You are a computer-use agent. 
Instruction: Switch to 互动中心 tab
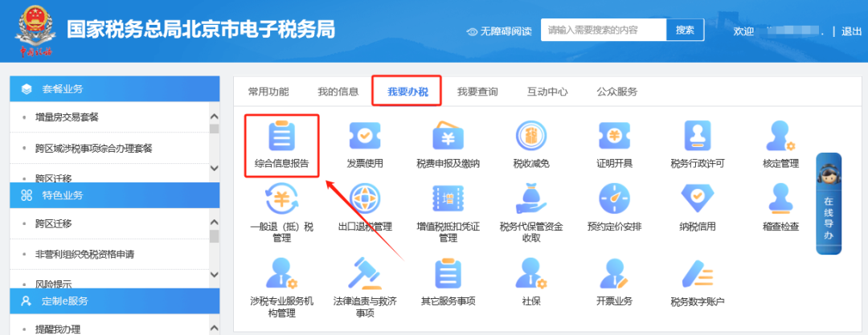pyautogui.click(x=547, y=92)
